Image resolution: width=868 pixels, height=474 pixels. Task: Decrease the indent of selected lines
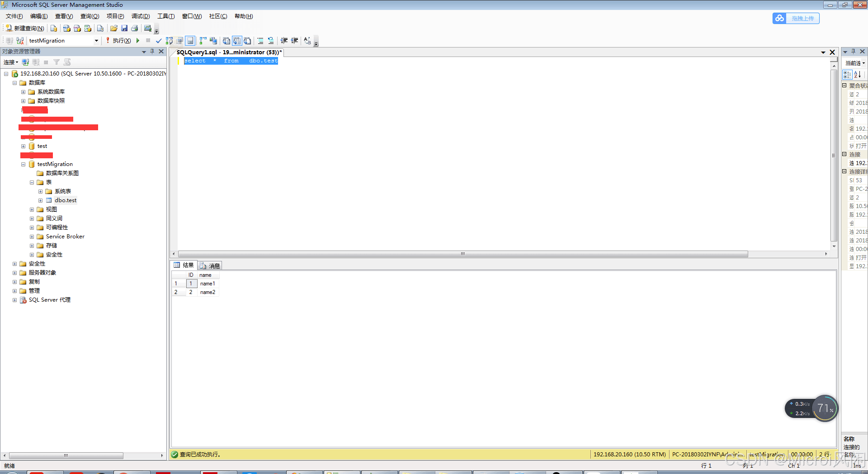tap(284, 41)
